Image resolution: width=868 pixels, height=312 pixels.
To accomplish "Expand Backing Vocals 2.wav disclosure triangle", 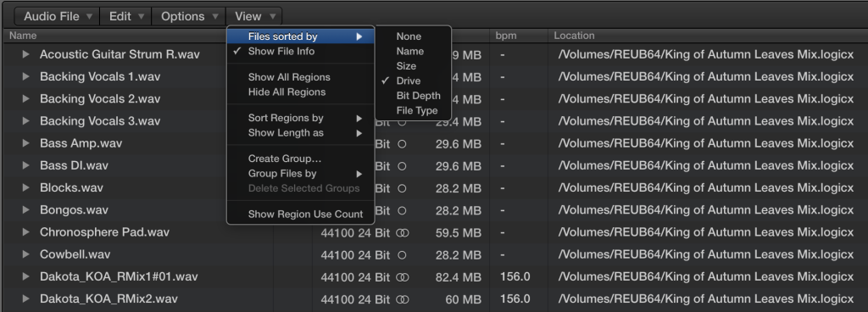I will click(x=25, y=98).
